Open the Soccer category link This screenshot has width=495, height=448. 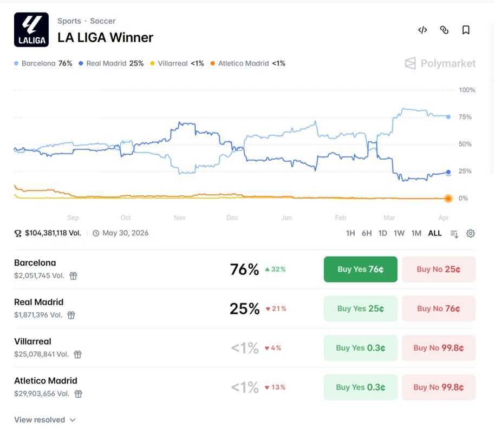(103, 21)
